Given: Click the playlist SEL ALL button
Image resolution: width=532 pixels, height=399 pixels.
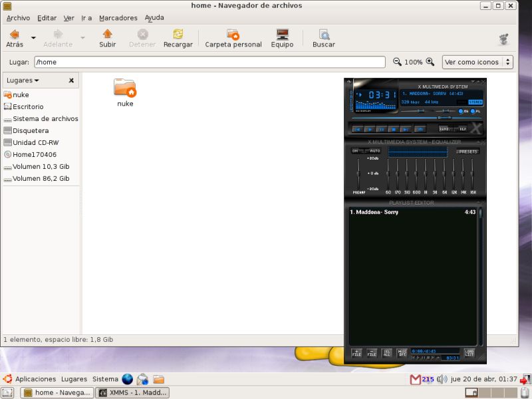Looking at the screenshot, I should pos(386,353).
